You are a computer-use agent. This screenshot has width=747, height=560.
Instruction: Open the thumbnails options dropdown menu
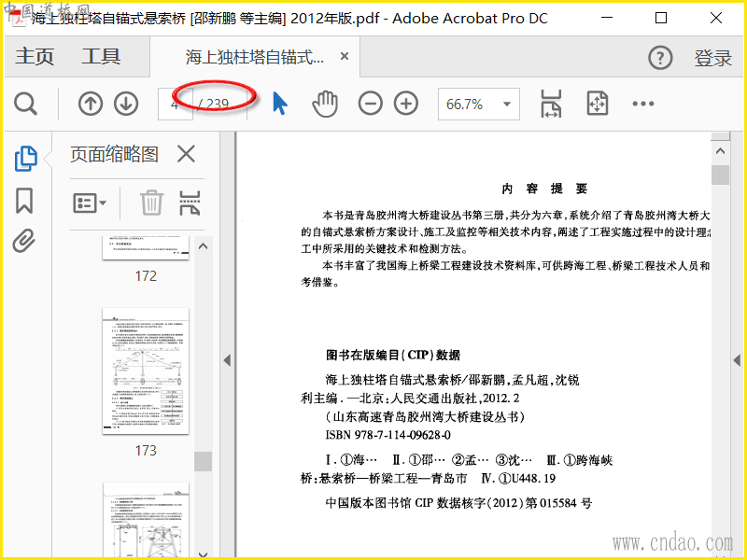pos(90,203)
